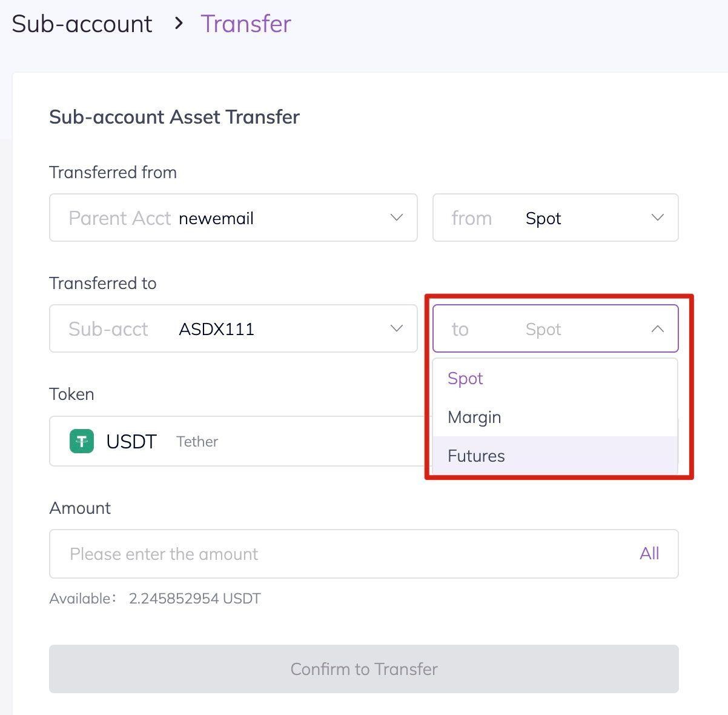Open the Parent Acct newemail dropdown
Image resolution: width=728 pixels, height=715 pixels.
(233, 218)
